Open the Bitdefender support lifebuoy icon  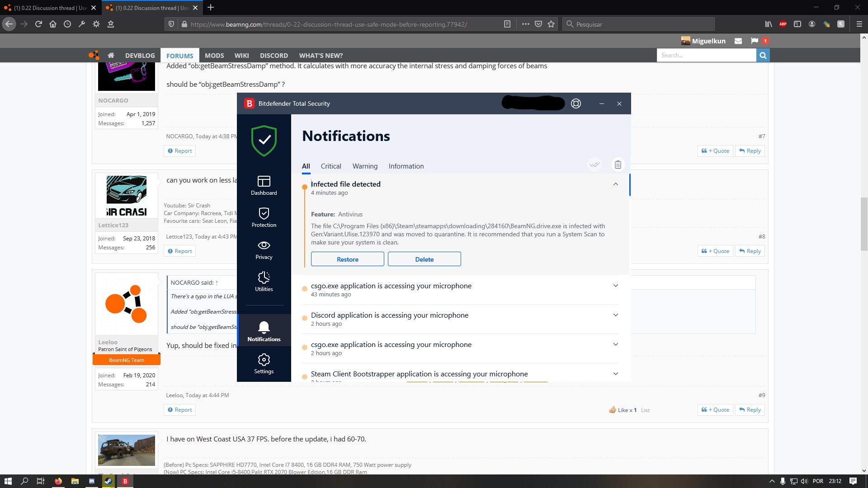click(576, 103)
